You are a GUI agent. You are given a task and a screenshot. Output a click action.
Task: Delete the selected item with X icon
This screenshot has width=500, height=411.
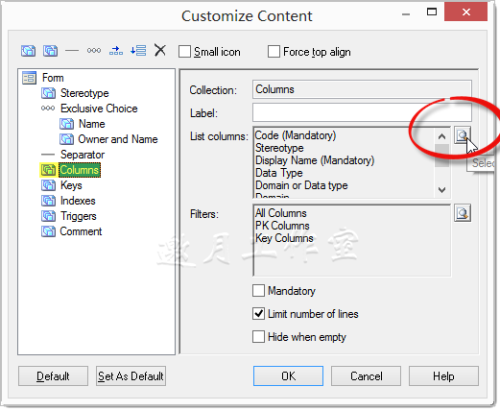[x=160, y=50]
